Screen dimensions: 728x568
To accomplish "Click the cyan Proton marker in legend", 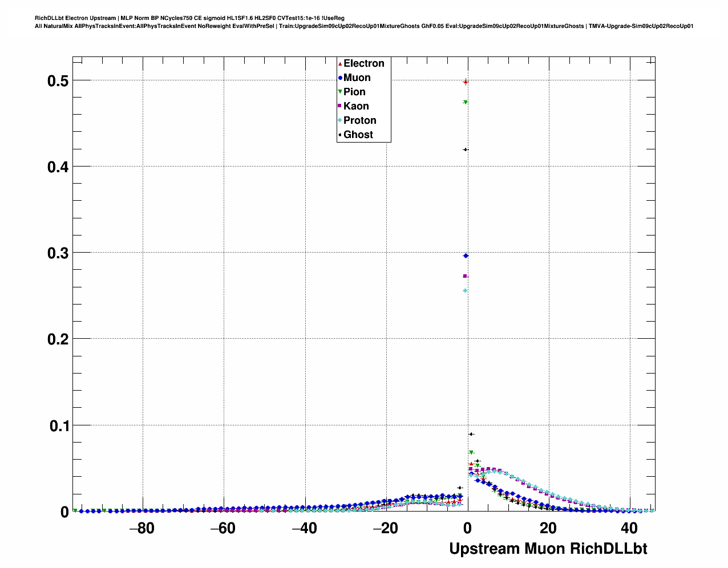I will (340, 120).
